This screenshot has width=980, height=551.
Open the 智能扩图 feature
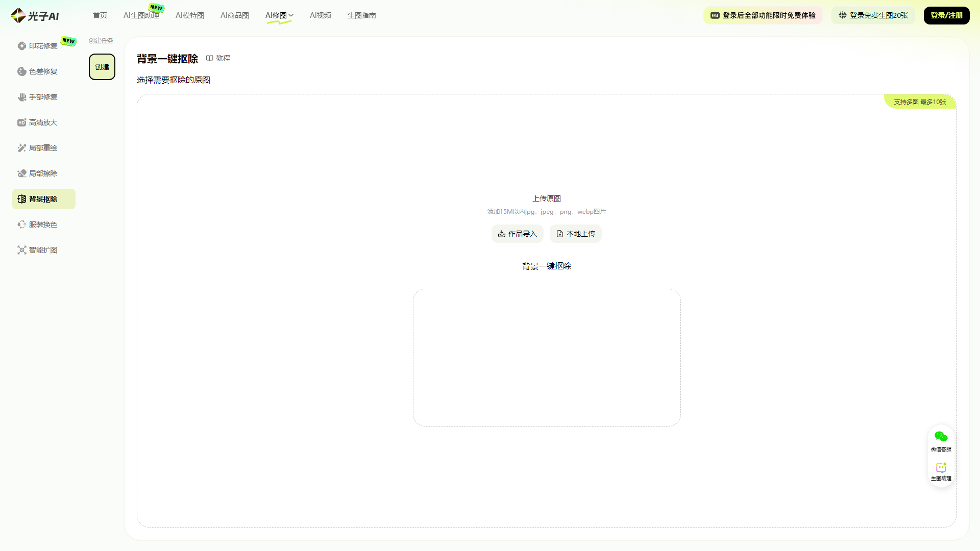point(43,250)
